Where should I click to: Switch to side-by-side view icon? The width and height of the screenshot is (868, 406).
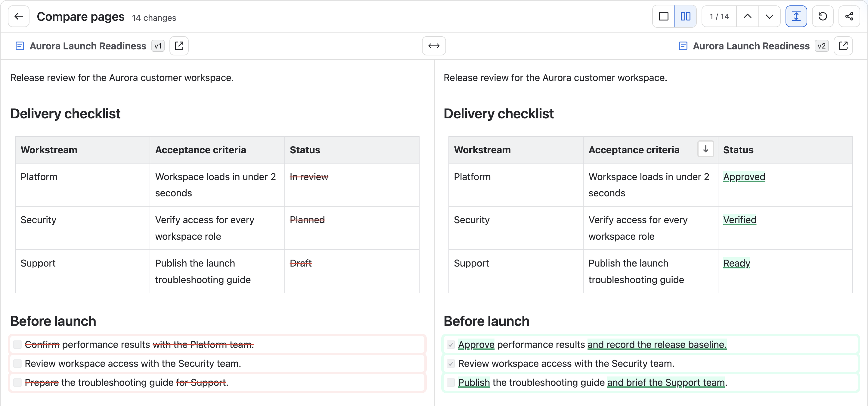685,16
